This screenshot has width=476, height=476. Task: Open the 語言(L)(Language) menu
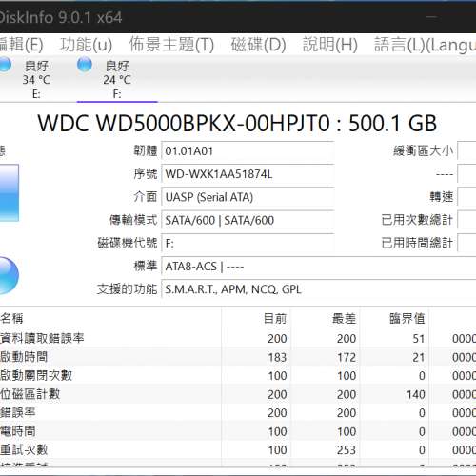tap(425, 44)
